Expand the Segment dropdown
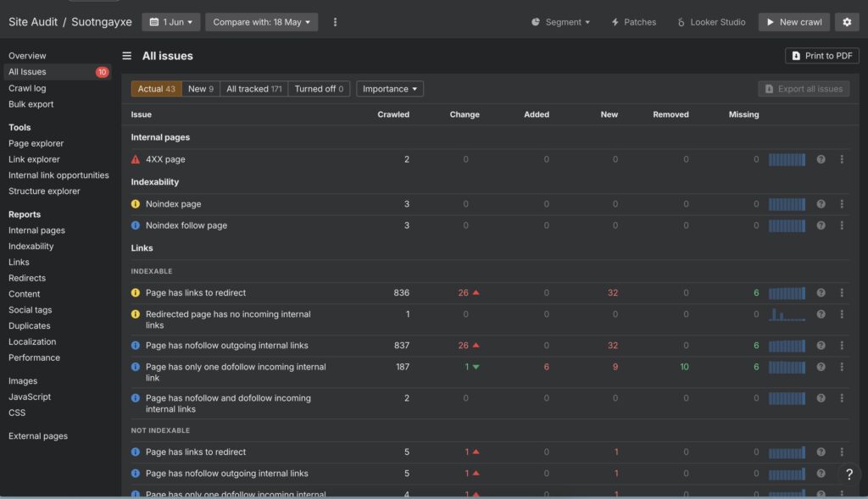Image resolution: width=868 pixels, height=499 pixels. [560, 22]
